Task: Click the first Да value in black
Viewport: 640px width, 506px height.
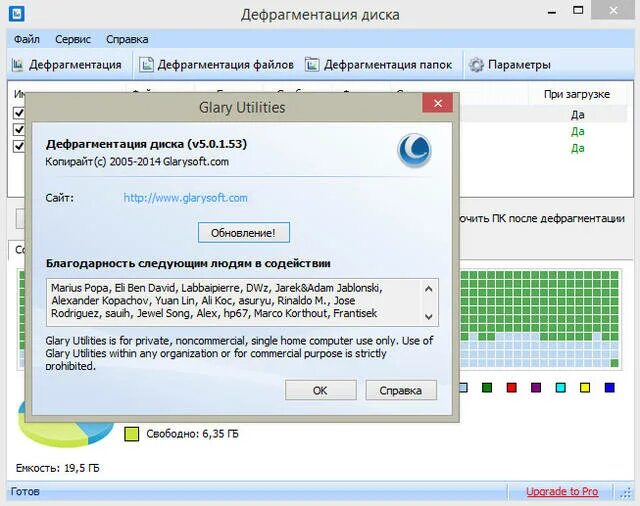Action: tap(578, 115)
